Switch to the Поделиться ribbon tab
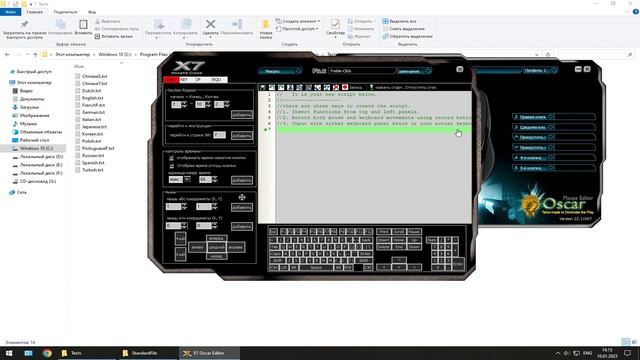The image size is (640, 360). (x=65, y=12)
